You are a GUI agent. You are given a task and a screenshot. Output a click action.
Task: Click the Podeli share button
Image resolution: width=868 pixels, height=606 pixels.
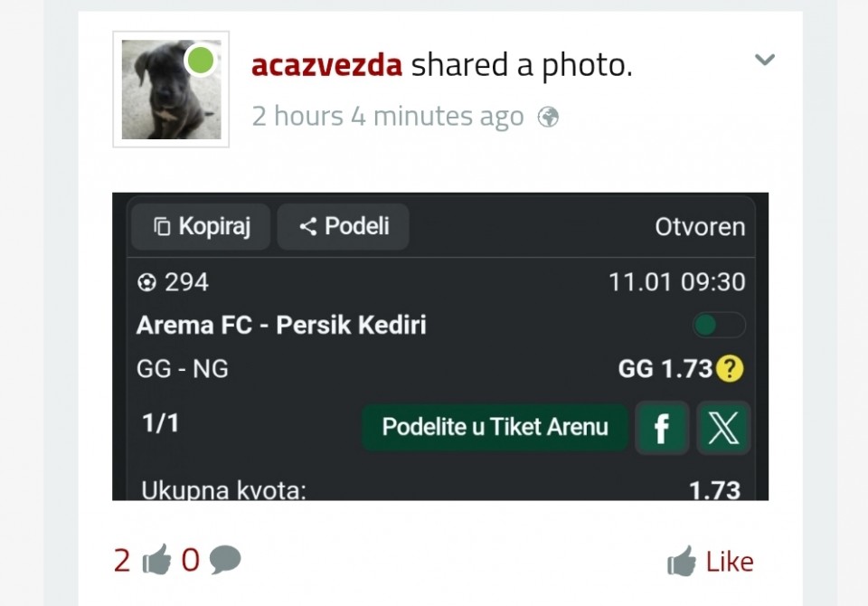point(343,226)
